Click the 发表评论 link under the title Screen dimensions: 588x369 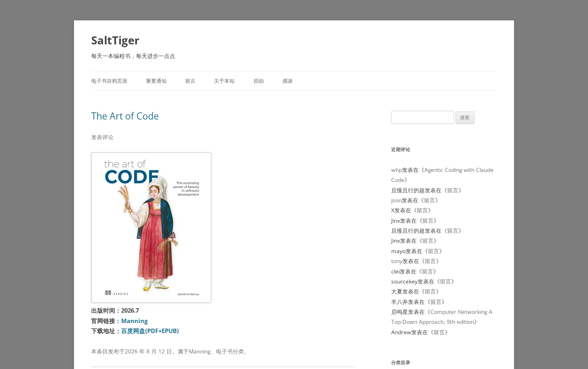[x=102, y=137]
